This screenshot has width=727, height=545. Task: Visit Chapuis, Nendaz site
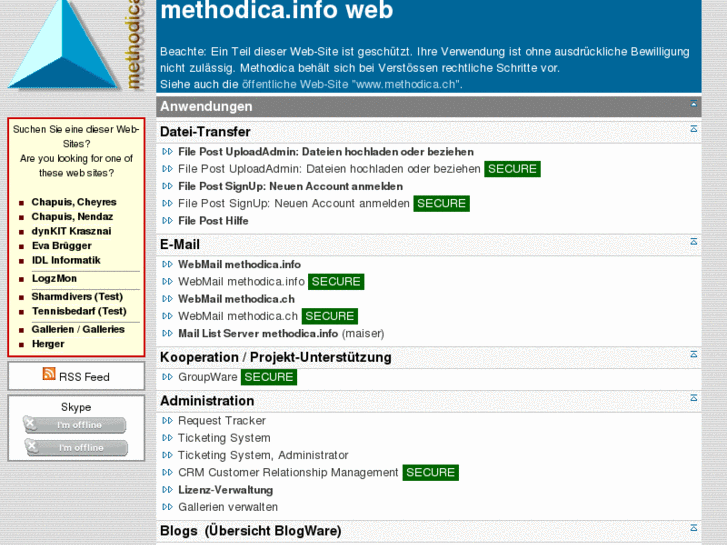point(72,216)
